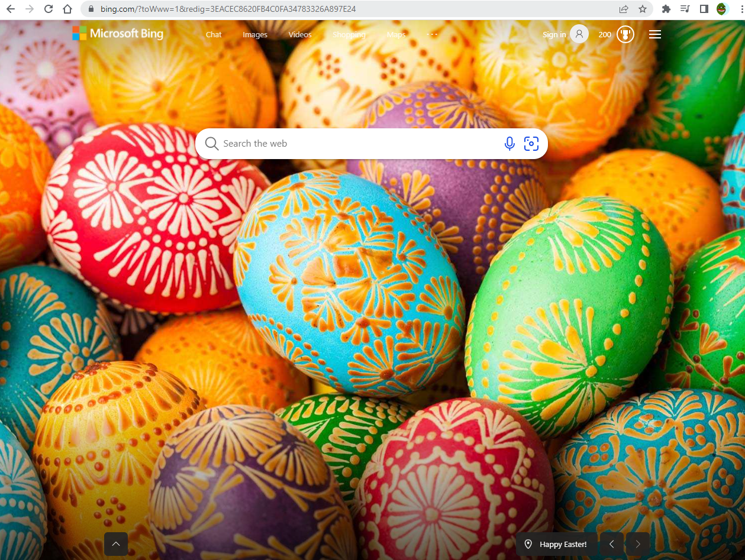Open Bing Maps
Image resolution: width=745 pixels, height=560 pixels.
pyautogui.click(x=396, y=35)
